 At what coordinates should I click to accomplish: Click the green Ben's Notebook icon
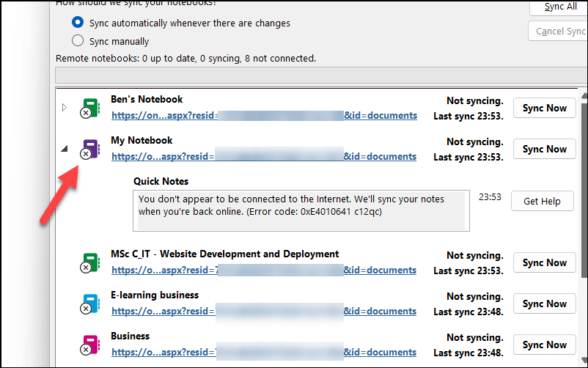[x=90, y=108]
